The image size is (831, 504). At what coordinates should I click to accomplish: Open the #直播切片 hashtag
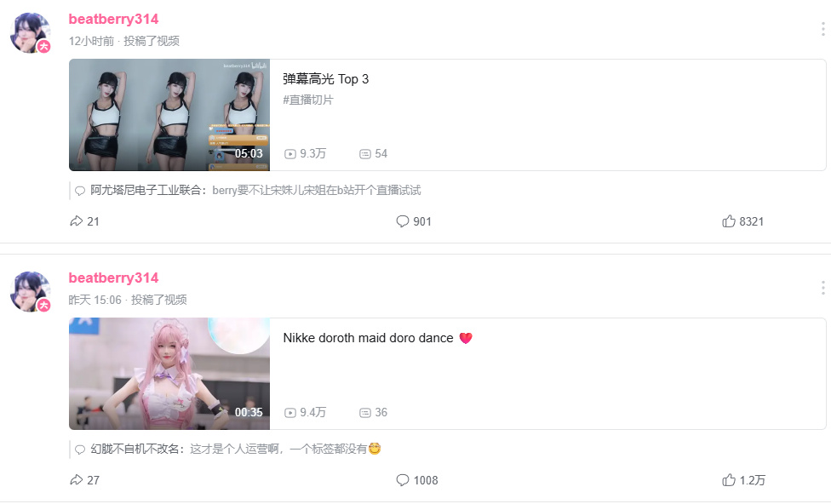(308, 100)
